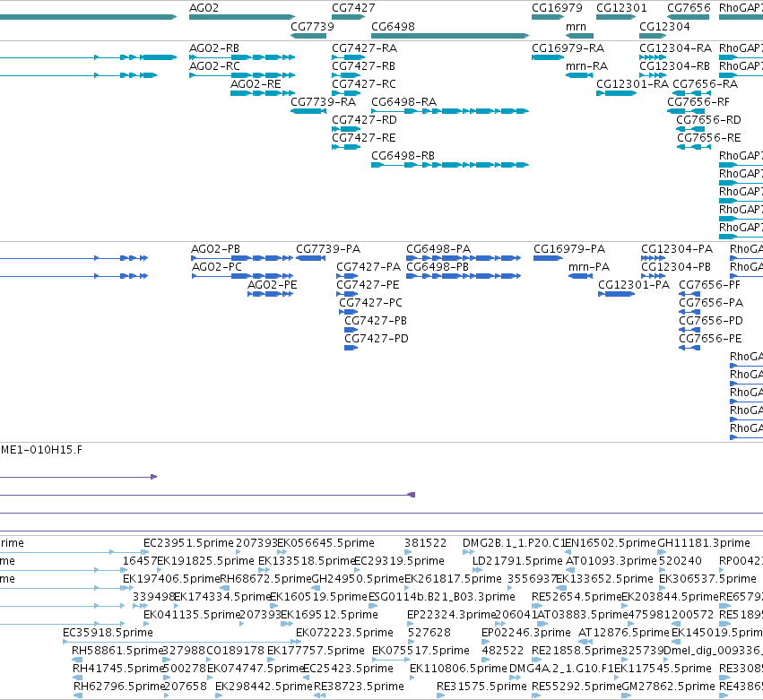This screenshot has height=700, width=763.
Task: Open protein CG7427-PA
Action: click(347, 276)
